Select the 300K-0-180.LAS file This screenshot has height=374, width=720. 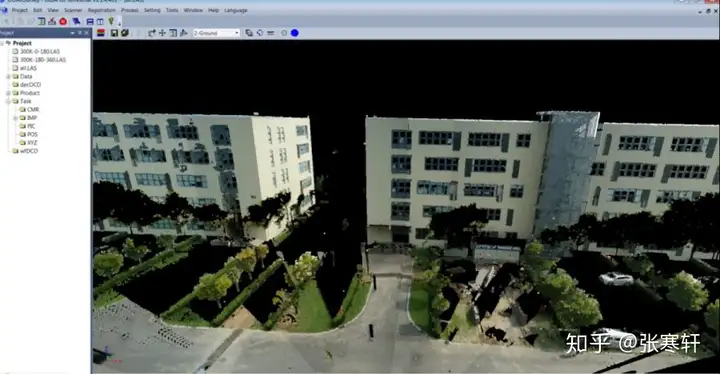click(39, 51)
